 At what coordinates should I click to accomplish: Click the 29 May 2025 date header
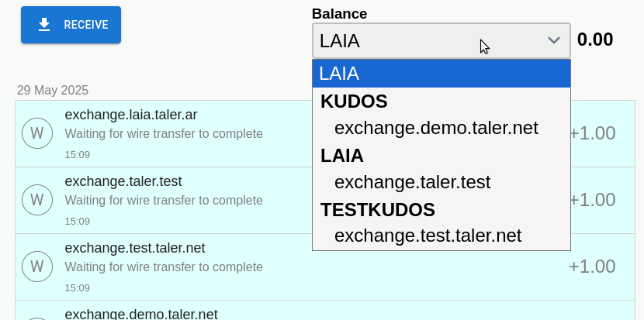click(53, 90)
